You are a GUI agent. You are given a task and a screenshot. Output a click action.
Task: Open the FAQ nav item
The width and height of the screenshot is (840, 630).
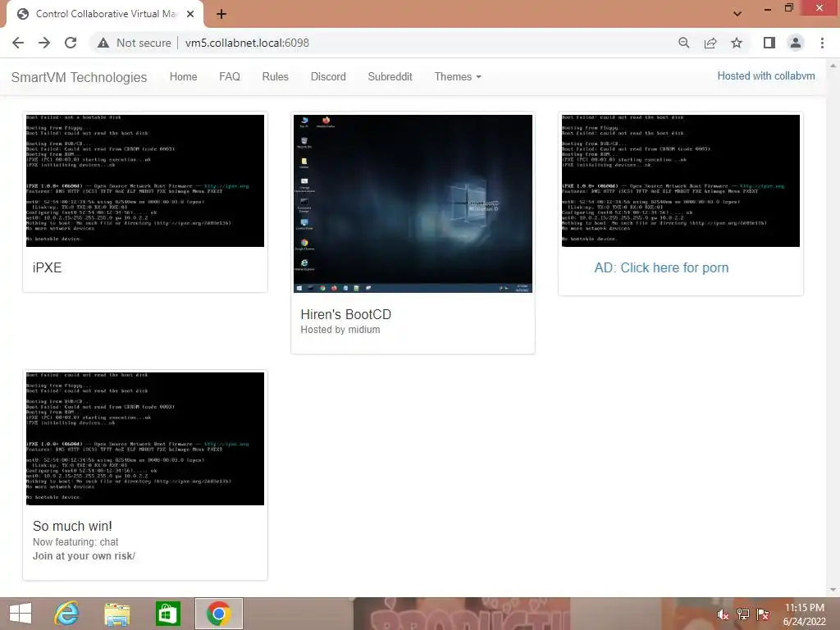coord(230,76)
